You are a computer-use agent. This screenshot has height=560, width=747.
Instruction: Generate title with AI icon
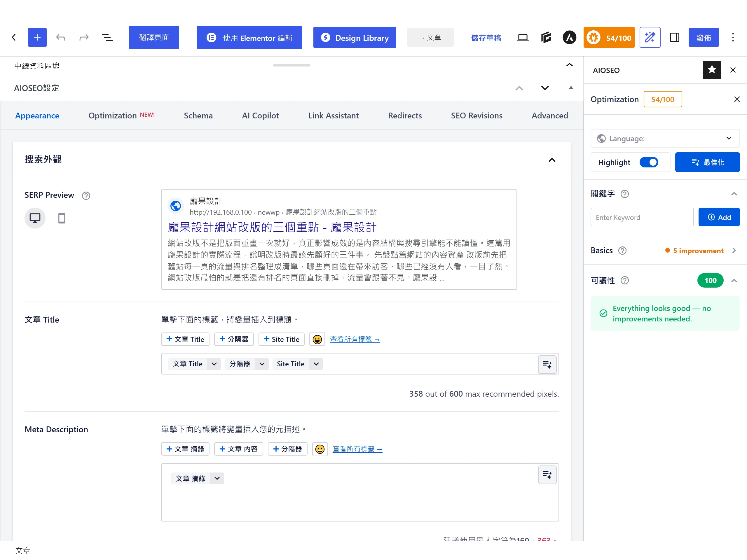(547, 364)
